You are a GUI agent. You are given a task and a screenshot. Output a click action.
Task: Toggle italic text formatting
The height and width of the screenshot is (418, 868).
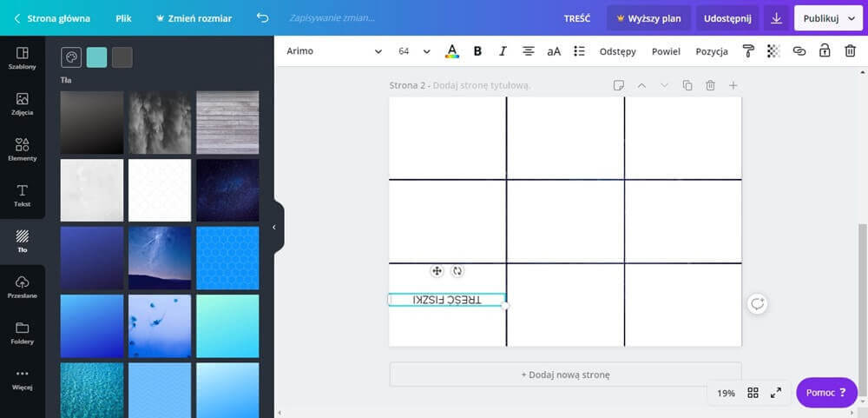click(503, 51)
